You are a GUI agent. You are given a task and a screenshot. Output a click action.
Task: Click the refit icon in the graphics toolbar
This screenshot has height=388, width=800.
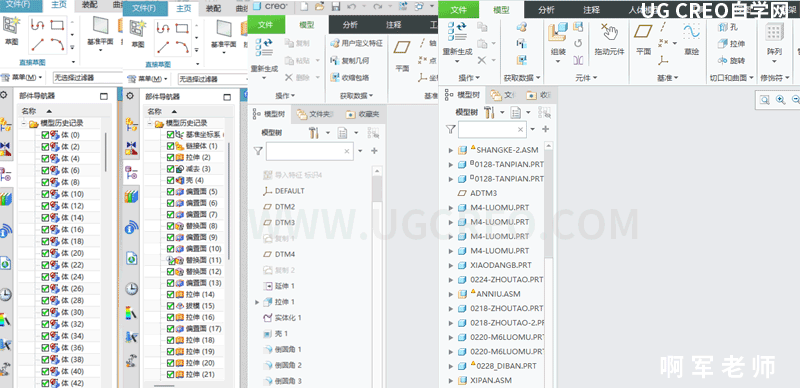coord(764,100)
